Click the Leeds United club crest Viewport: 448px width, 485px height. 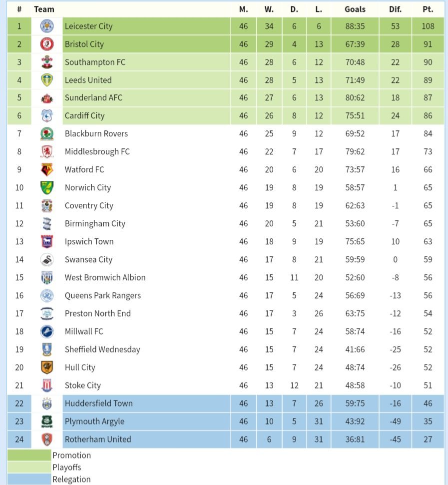(x=47, y=80)
